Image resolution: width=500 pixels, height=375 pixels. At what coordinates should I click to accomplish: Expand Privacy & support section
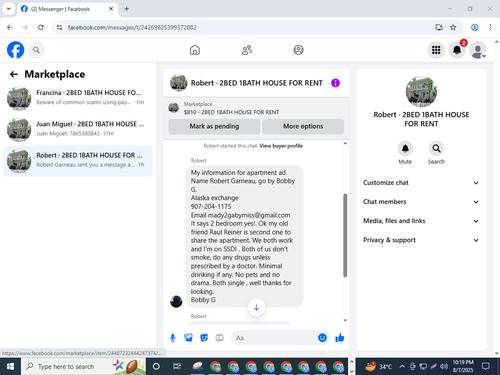(x=421, y=240)
